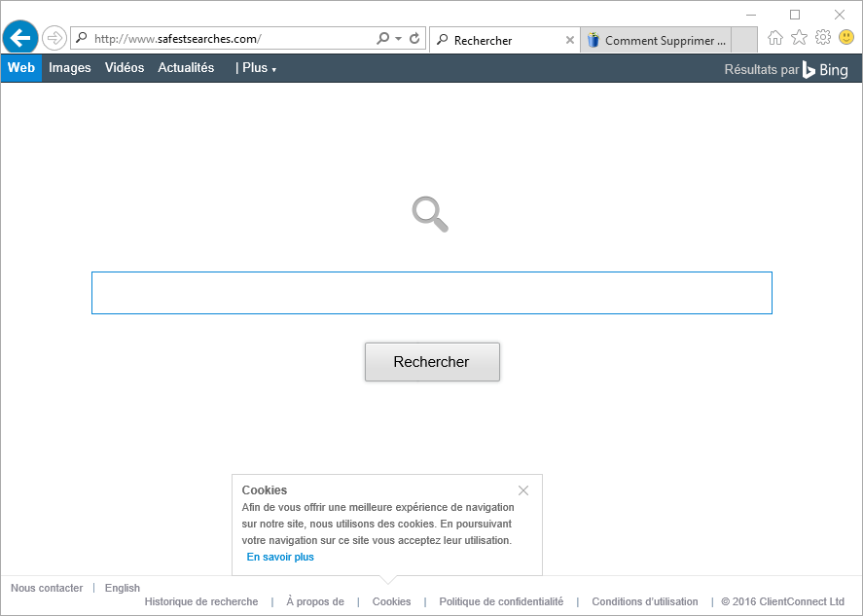Refresh the page with reload icon
The width and height of the screenshot is (863, 616).
tap(414, 38)
